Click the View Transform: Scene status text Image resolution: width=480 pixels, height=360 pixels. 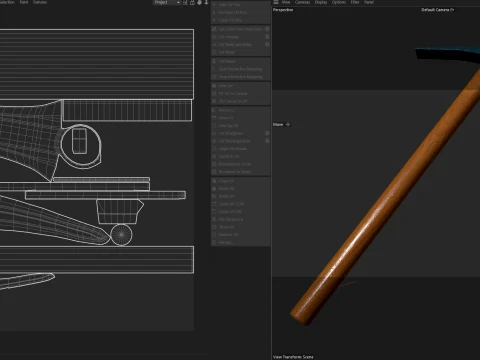pos(293,357)
